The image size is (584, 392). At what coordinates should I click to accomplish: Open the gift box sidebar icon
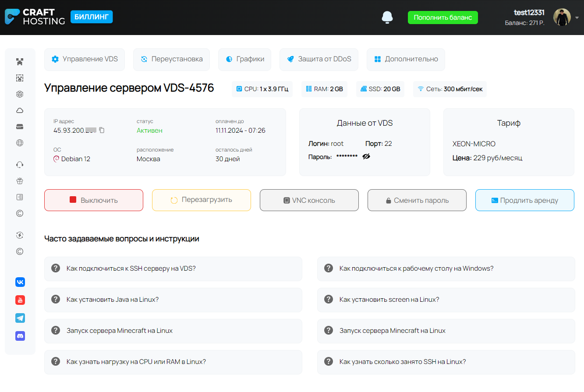tap(20, 181)
